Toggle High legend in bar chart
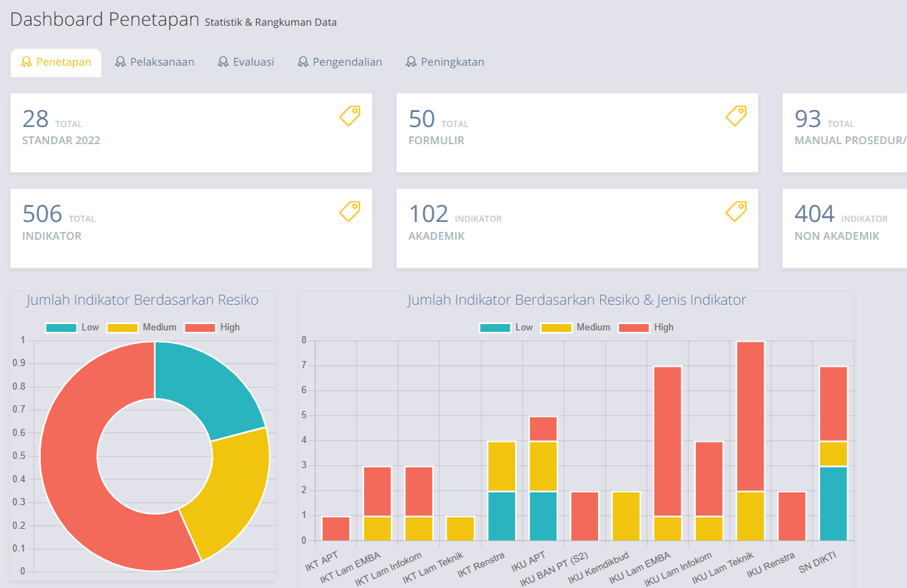The image size is (907, 588). [x=646, y=328]
